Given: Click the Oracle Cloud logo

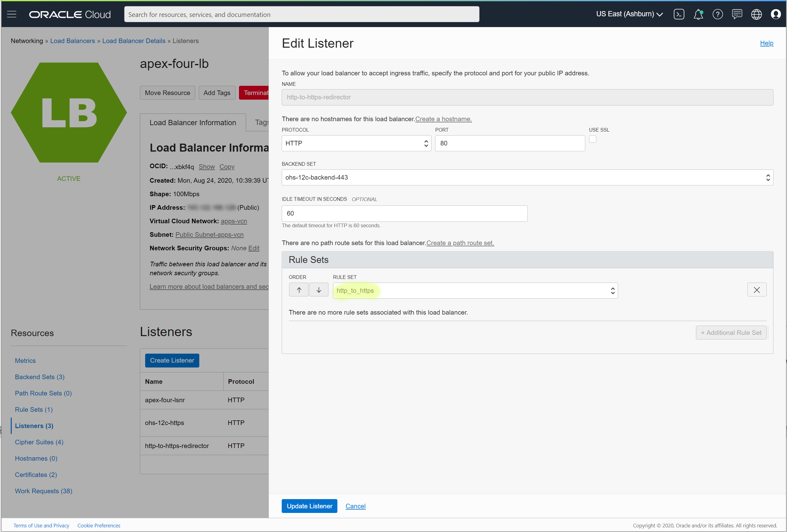Looking at the screenshot, I should (70, 14).
